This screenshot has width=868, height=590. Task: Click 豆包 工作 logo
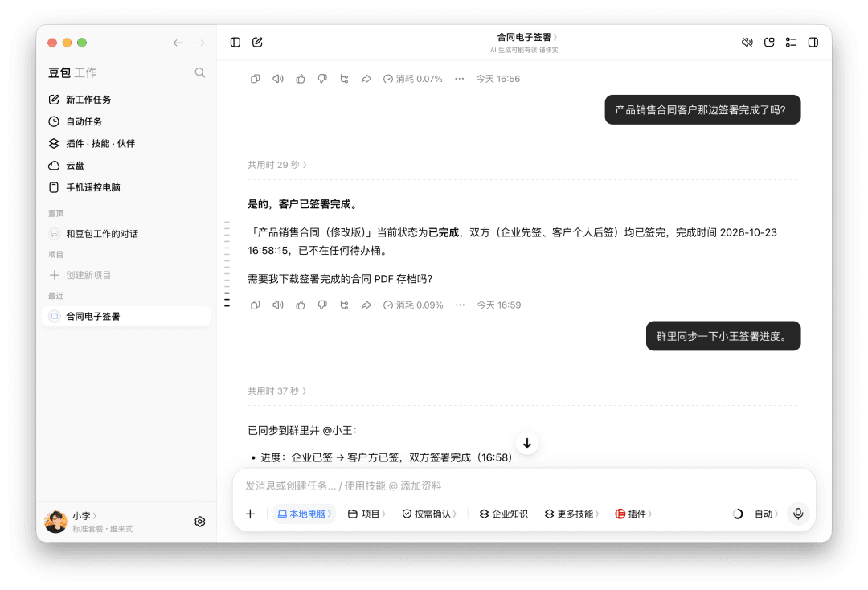click(72, 72)
